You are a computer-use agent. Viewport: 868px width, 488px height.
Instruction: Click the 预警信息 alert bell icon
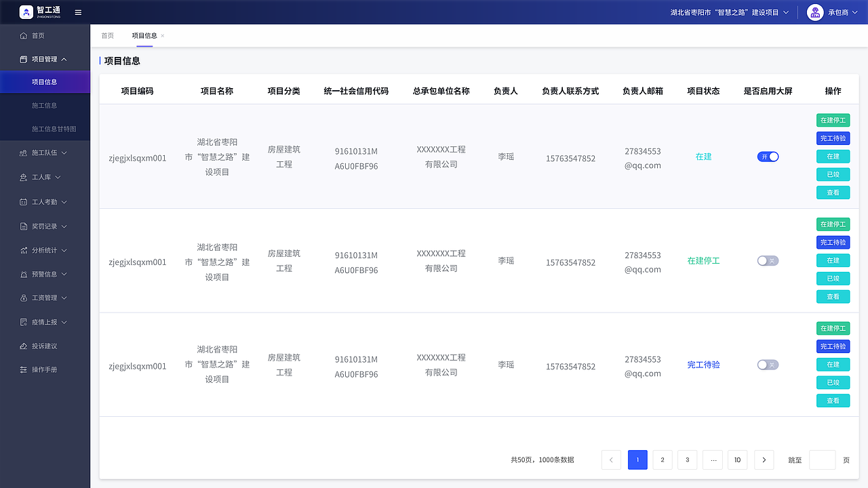[x=24, y=274]
